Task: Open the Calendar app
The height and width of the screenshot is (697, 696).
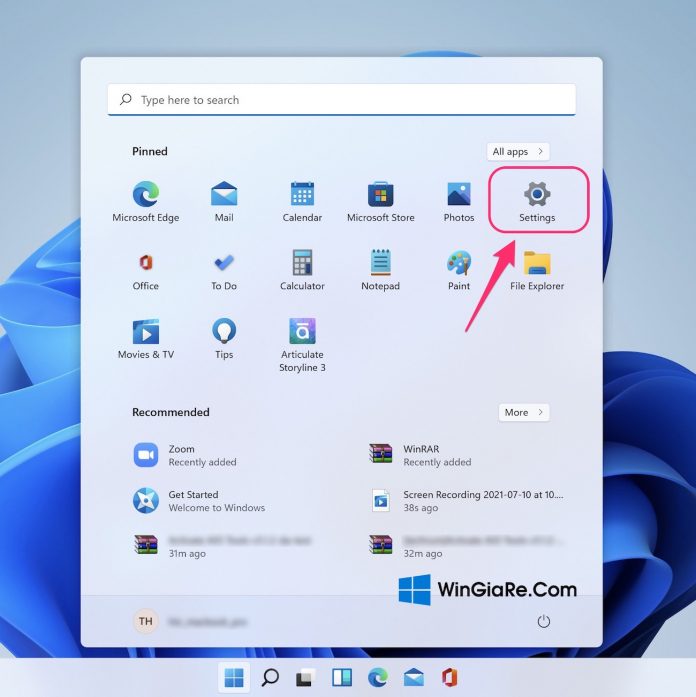Action: pos(302,195)
